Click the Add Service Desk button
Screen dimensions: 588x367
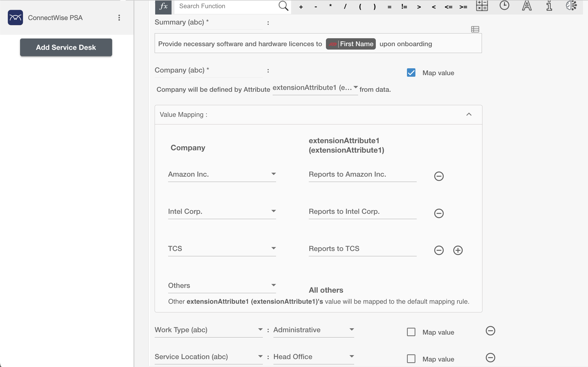tap(66, 47)
